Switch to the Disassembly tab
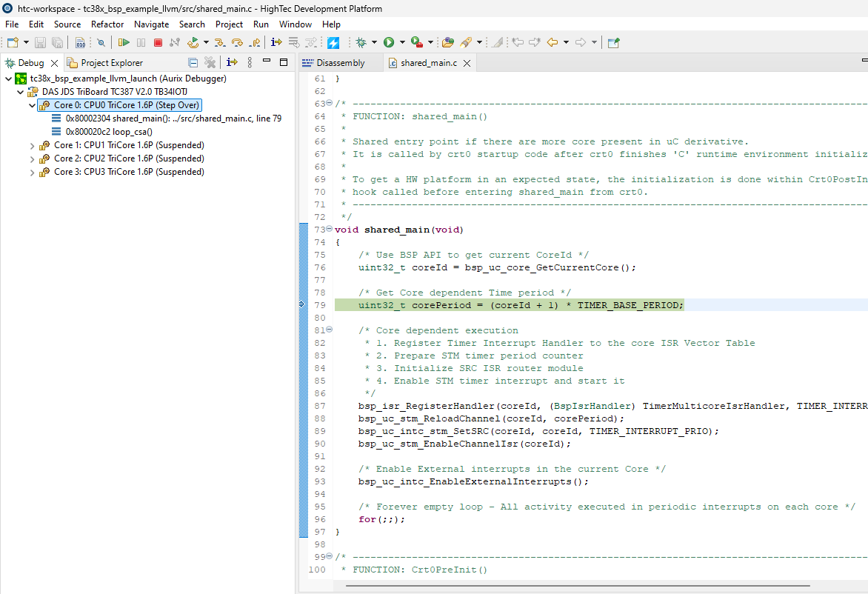This screenshot has width=868, height=594. [x=340, y=63]
